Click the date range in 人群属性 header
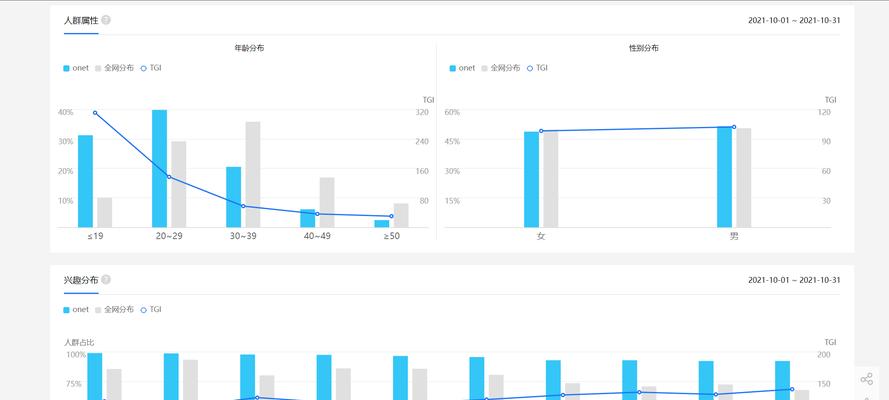Viewport: 889px width, 400px height. (794, 20)
